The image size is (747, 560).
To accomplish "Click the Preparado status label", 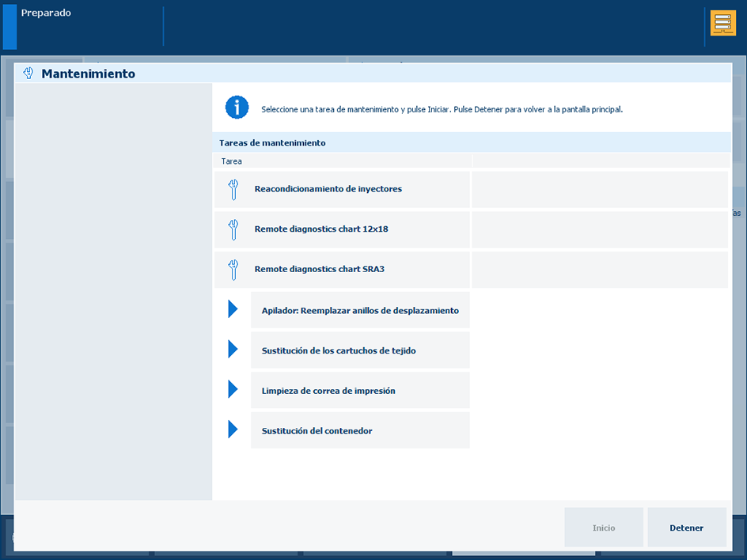I will (x=46, y=13).
